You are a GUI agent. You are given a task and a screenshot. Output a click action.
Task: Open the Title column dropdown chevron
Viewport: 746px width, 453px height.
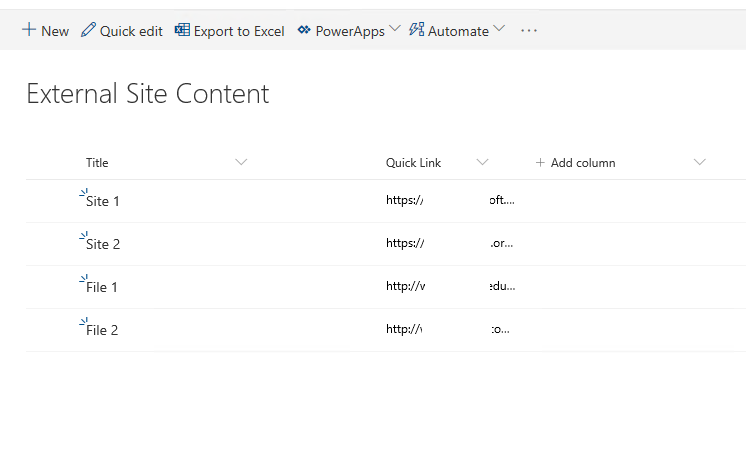241,162
